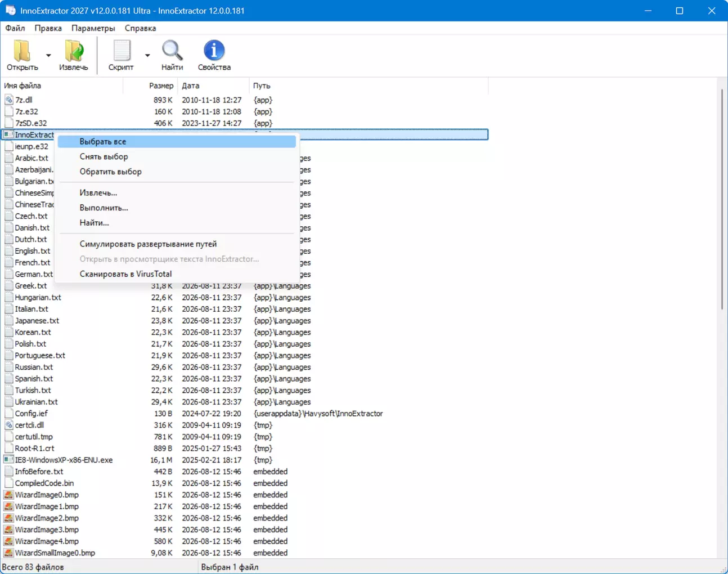Choose Выбрать все in context menu
Image resolution: width=728 pixels, height=574 pixels.
[x=177, y=142]
